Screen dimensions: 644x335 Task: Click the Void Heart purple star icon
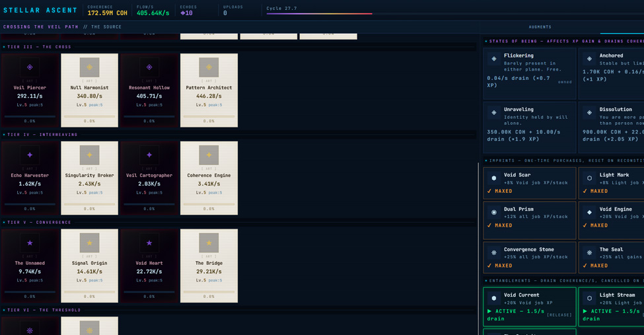[x=149, y=243]
